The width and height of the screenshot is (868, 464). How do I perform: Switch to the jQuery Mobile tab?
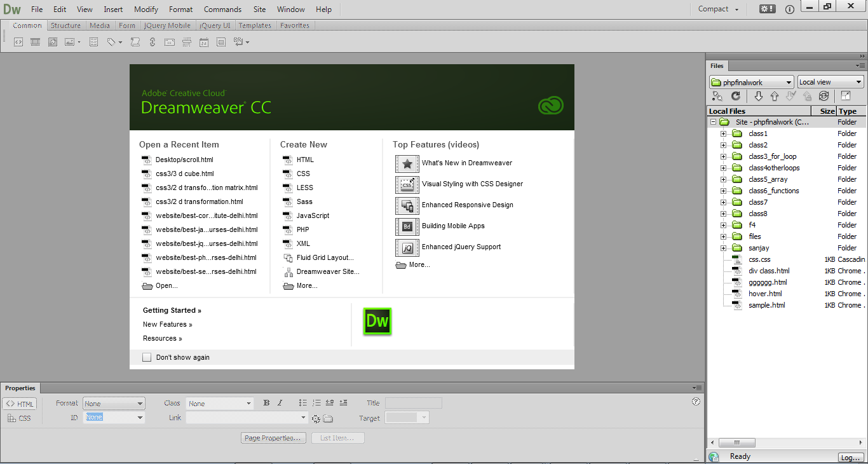click(167, 25)
